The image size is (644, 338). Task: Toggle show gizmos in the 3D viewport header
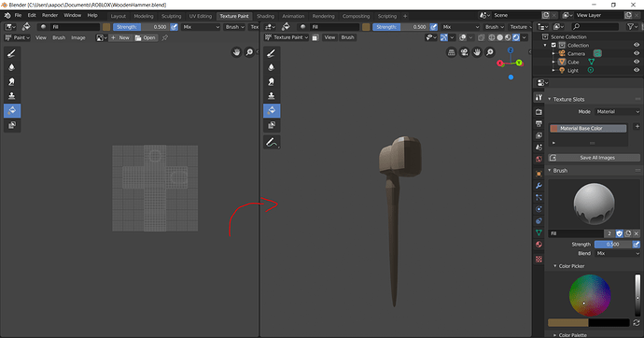coord(444,37)
